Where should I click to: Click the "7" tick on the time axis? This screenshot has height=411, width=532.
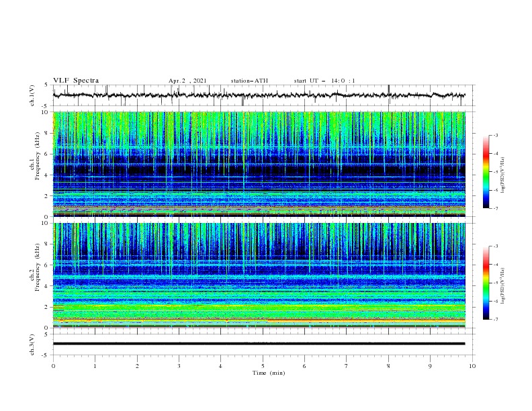pyautogui.click(x=347, y=366)
